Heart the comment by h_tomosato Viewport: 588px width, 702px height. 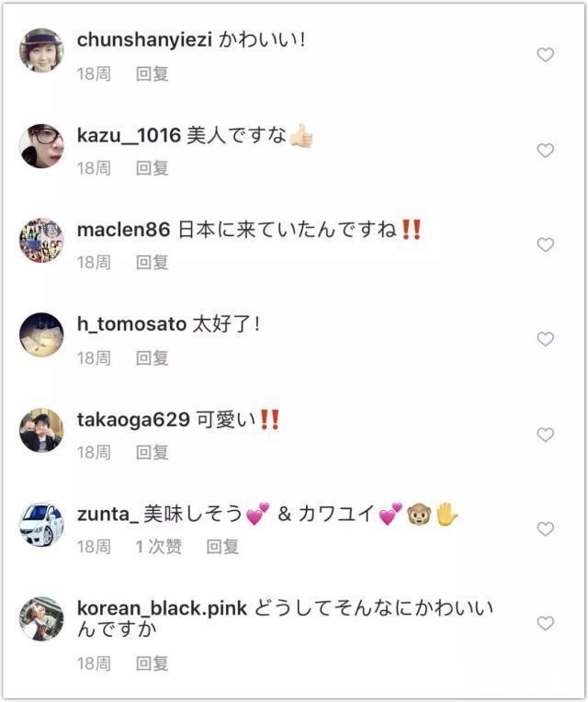click(545, 339)
